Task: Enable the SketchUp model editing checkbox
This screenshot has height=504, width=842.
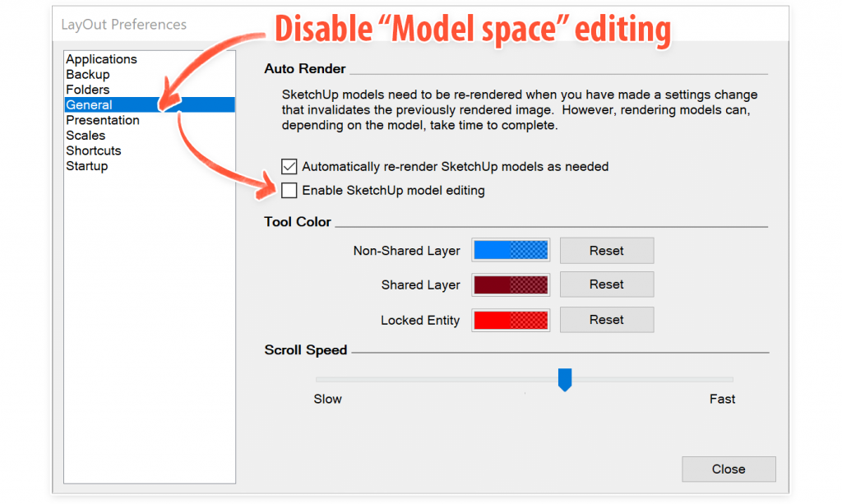Action: [289, 191]
